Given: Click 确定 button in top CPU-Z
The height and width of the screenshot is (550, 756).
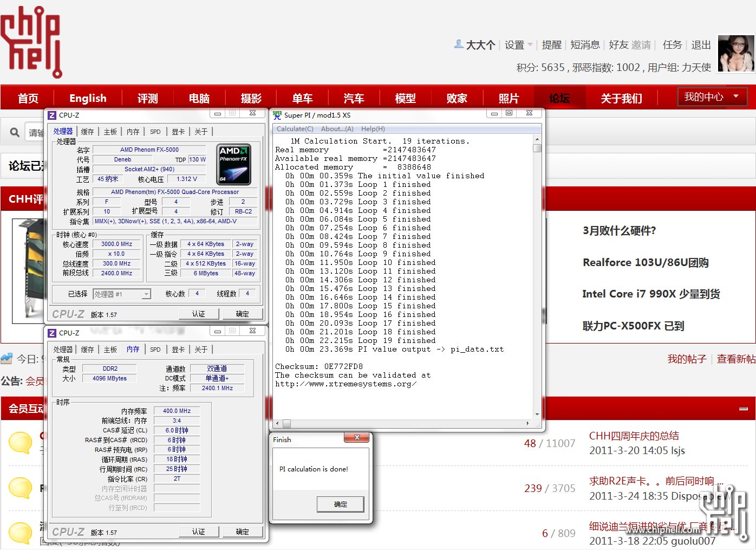Looking at the screenshot, I should point(243,314).
